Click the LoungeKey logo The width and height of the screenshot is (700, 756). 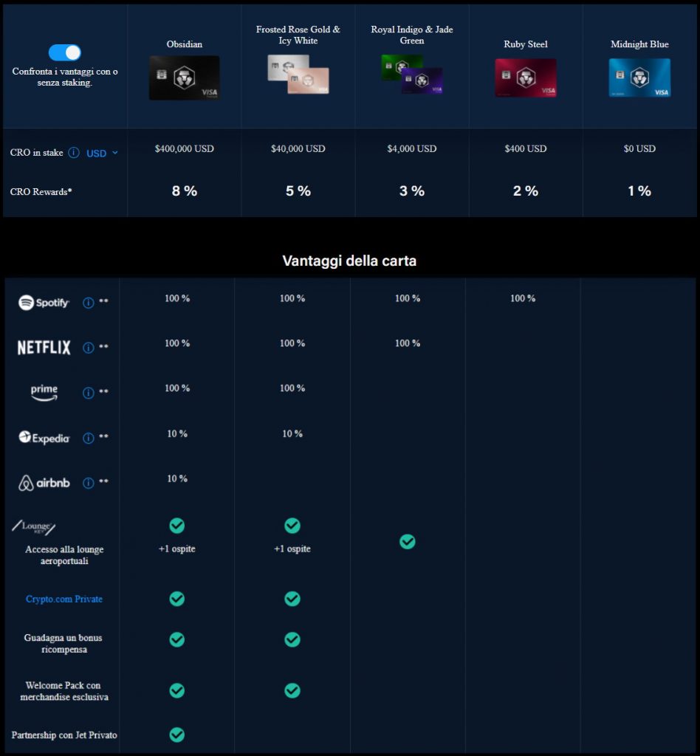pyautogui.click(x=34, y=527)
